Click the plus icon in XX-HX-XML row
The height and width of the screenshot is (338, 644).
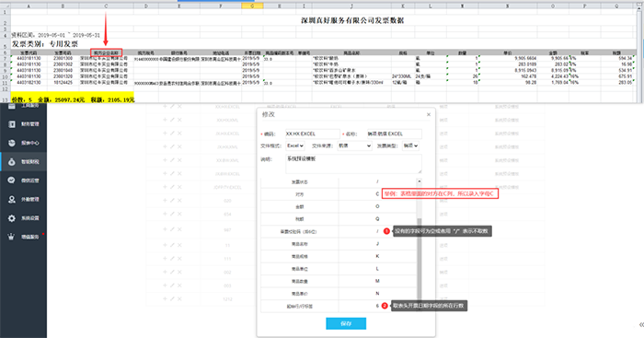click(x=165, y=120)
